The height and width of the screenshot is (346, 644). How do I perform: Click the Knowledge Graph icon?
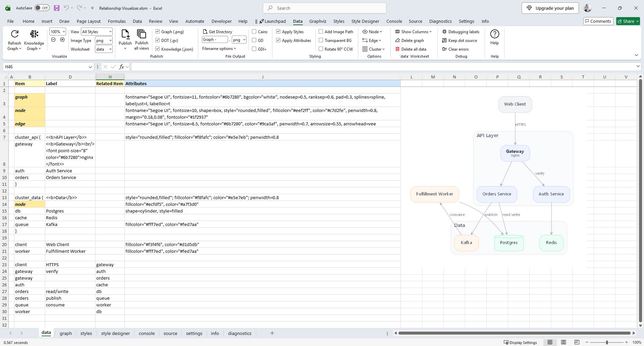click(34, 34)
